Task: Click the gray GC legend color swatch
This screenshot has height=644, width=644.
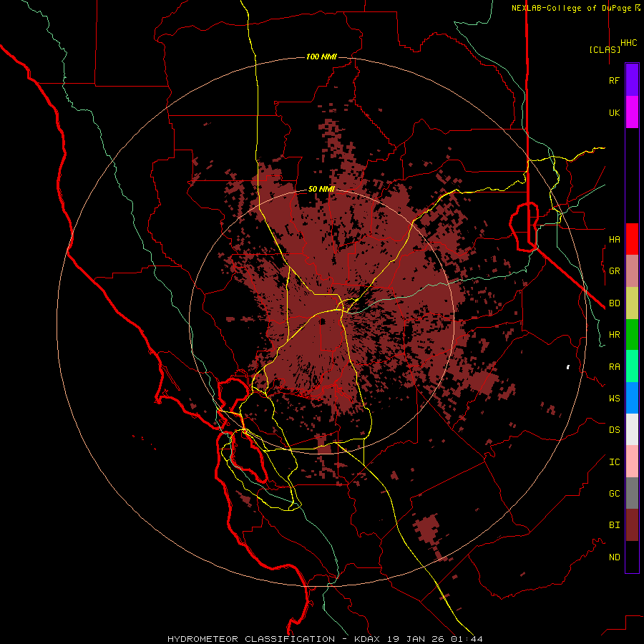Action: pyautogui.click(x=632, y=493)
